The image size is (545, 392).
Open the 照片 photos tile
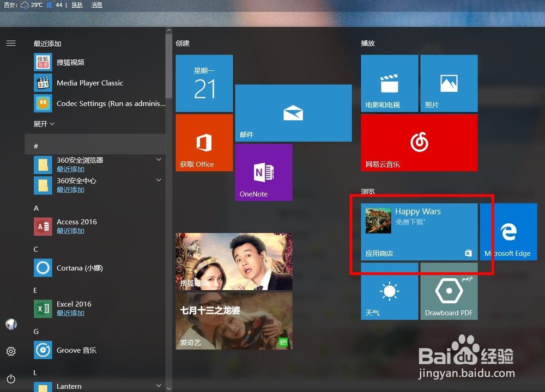(449, 83)
